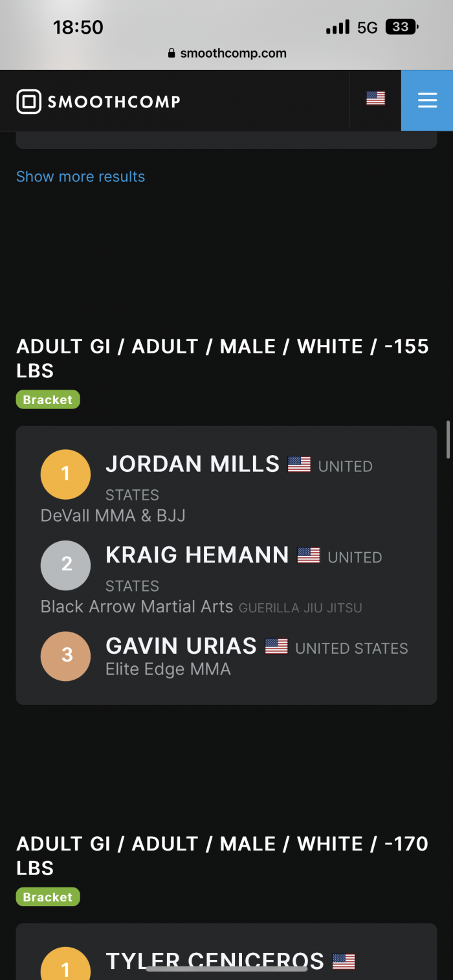Tap the Smoothcomp logo icon
The height and width of the screenshot is (980, 453).
pyautogui.click(x=28, y=102)
